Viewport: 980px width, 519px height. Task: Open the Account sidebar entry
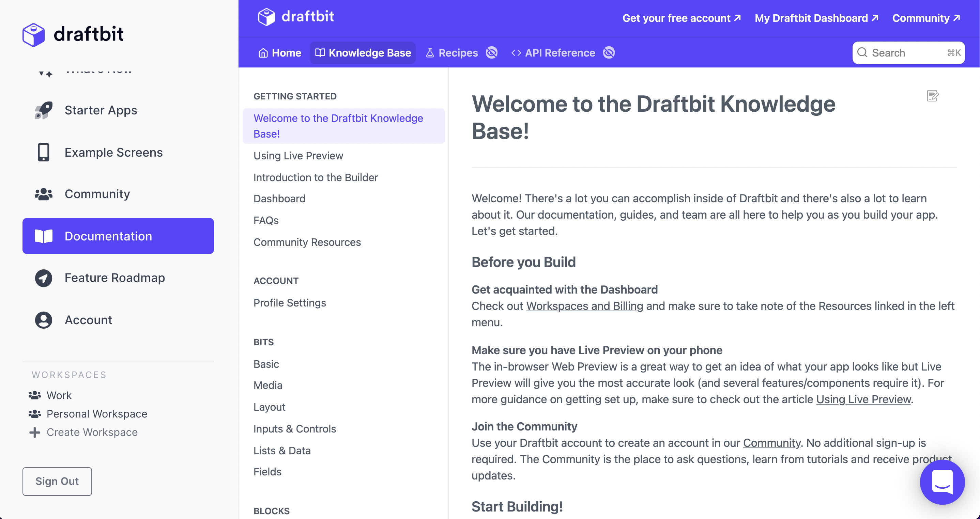click(118, 320)
